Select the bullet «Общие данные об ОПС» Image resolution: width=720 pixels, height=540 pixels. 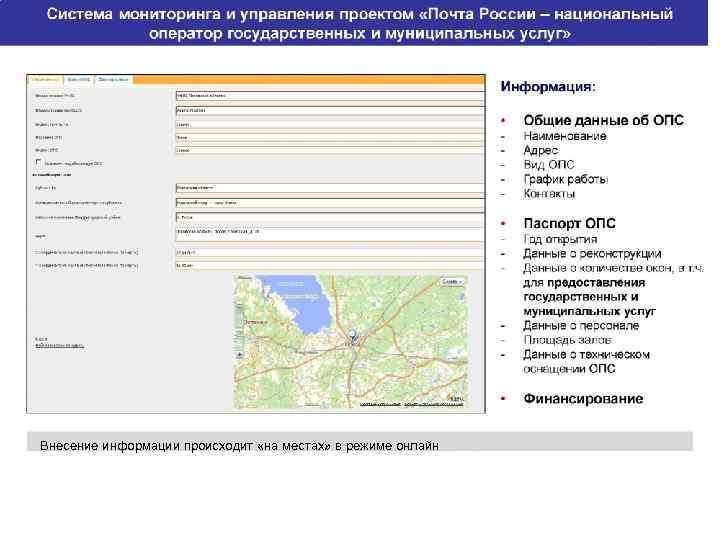tap(603, 120)
